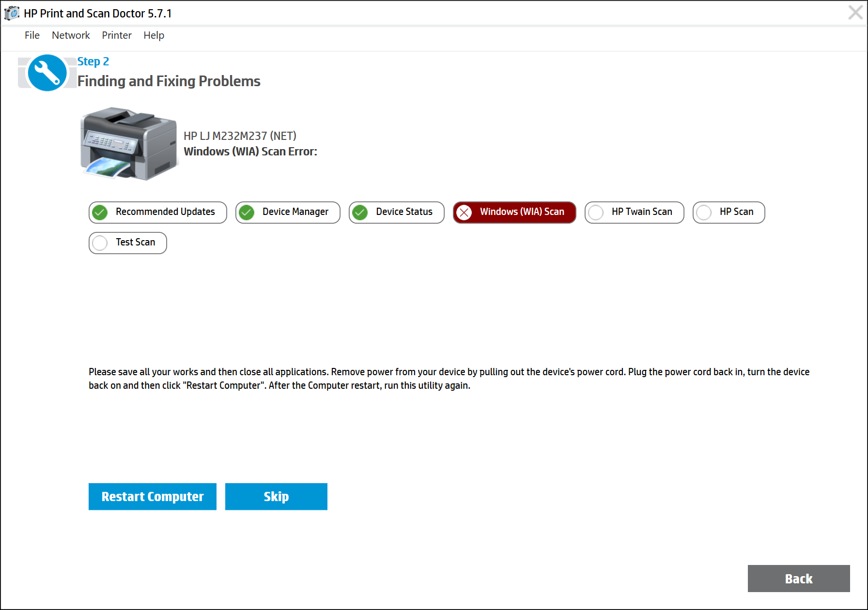868x610 pixels.
Task: Click the Skip button
Action: (276, 496)
